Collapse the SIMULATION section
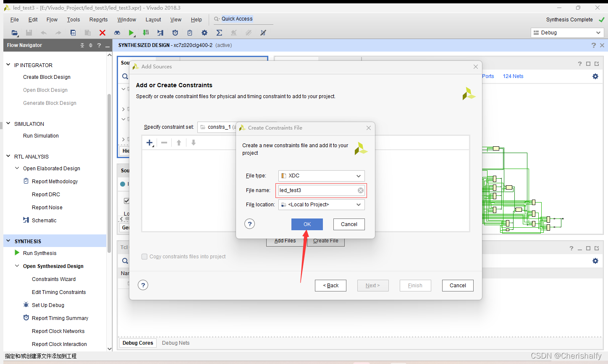Image resolution: width=608 pixels, height=364 pixels. (8, 124)
